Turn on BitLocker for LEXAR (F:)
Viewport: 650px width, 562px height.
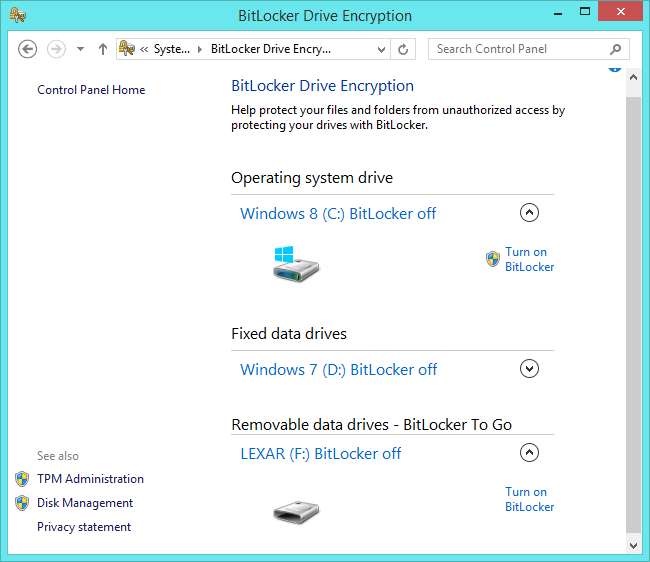529,499
